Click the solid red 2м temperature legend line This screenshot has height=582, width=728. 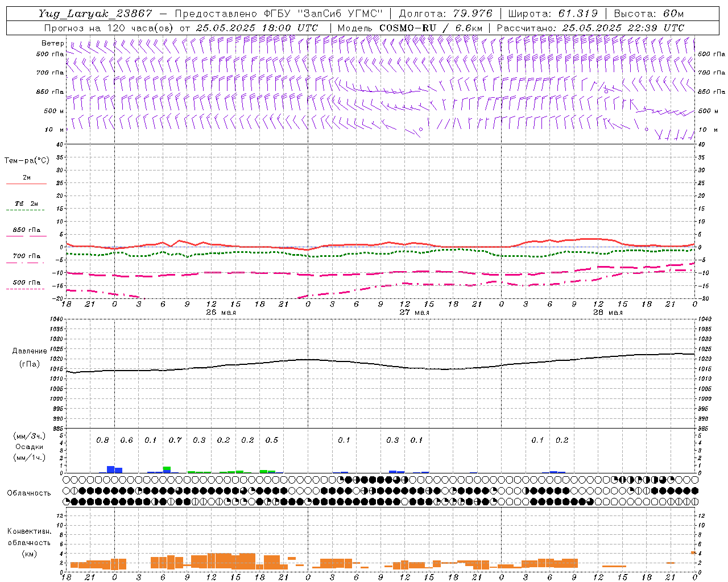[26, 184]
